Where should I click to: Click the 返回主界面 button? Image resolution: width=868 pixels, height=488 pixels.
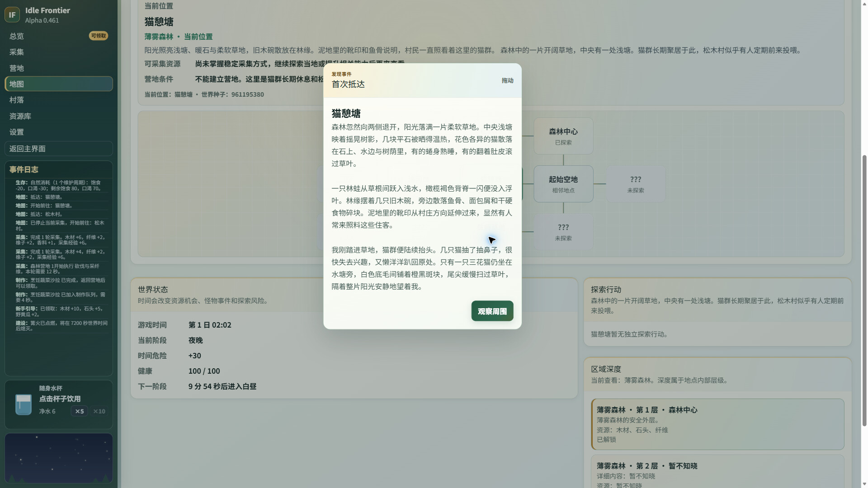pyautogui.click(x=59, y=149)
